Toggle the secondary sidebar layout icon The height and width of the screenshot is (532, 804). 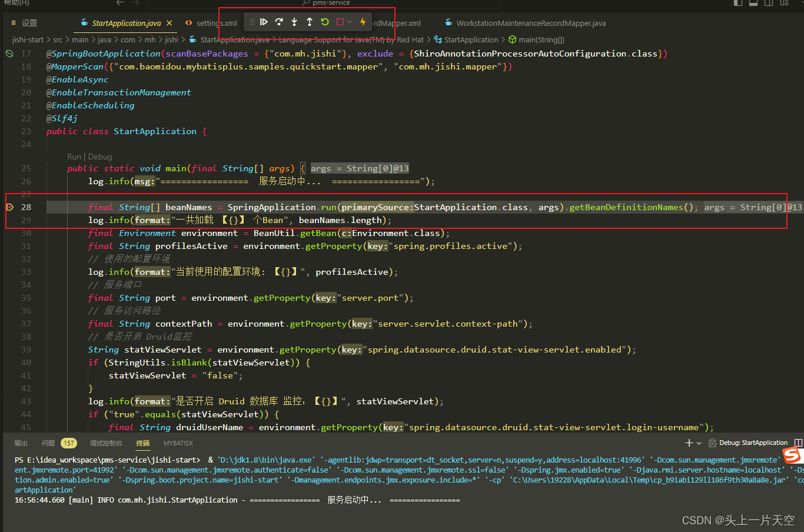pos(769,2)
